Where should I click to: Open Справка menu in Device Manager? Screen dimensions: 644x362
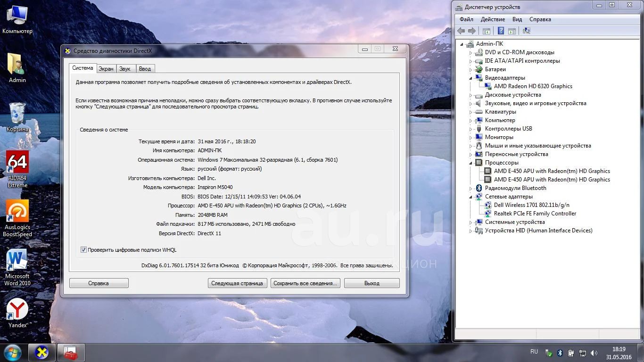(x=540, y=19)
